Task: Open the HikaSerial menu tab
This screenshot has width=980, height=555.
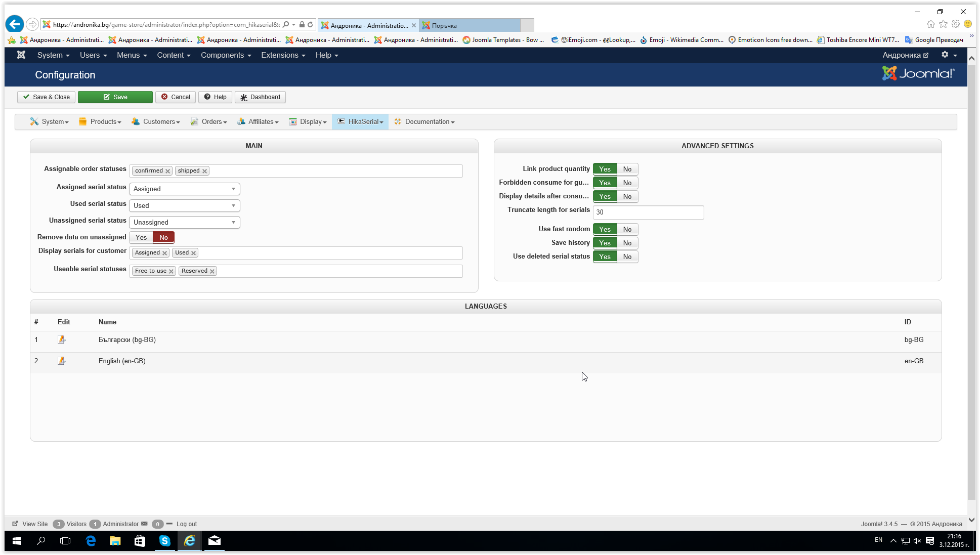Action: click(x=360, y=121)
